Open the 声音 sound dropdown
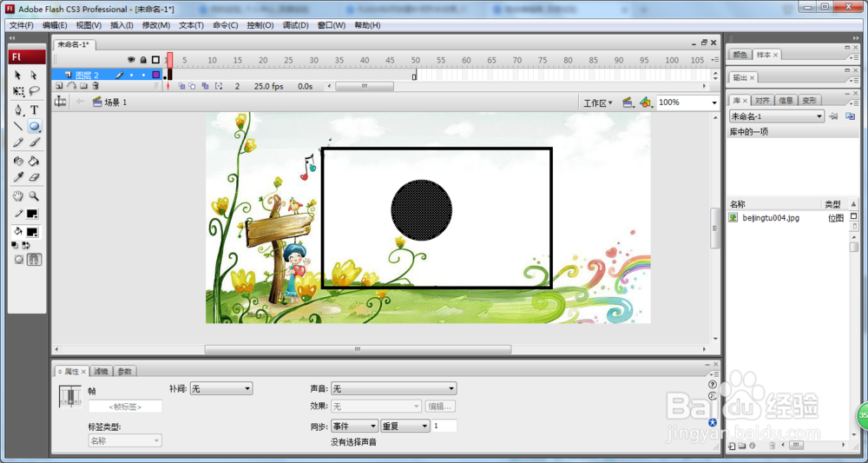The width and height of the screenshot is (868, 463). 393,389
